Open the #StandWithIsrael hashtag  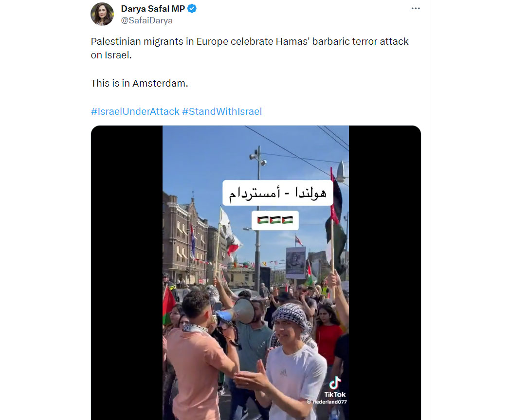tap(222, 111)
